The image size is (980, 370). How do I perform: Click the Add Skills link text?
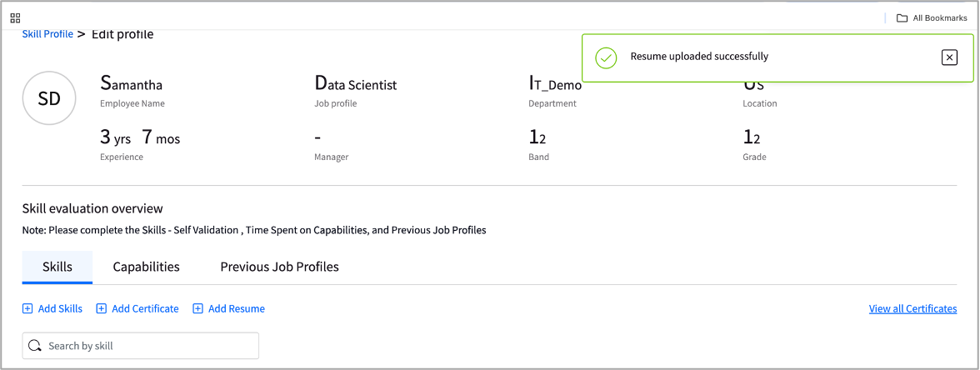pos(60,308)
